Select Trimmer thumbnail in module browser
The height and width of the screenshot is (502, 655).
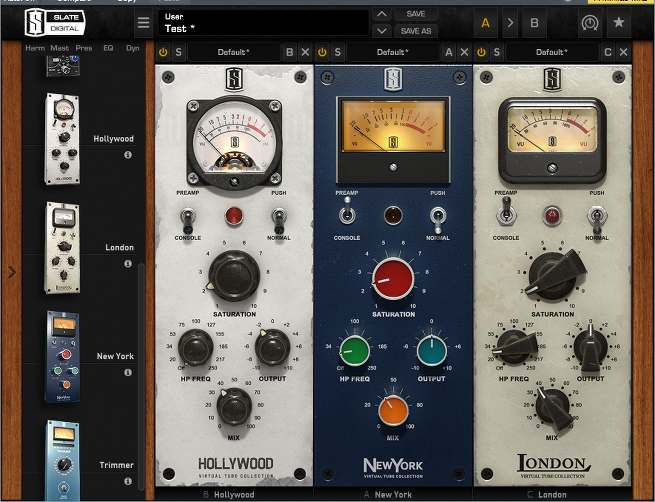63,460
